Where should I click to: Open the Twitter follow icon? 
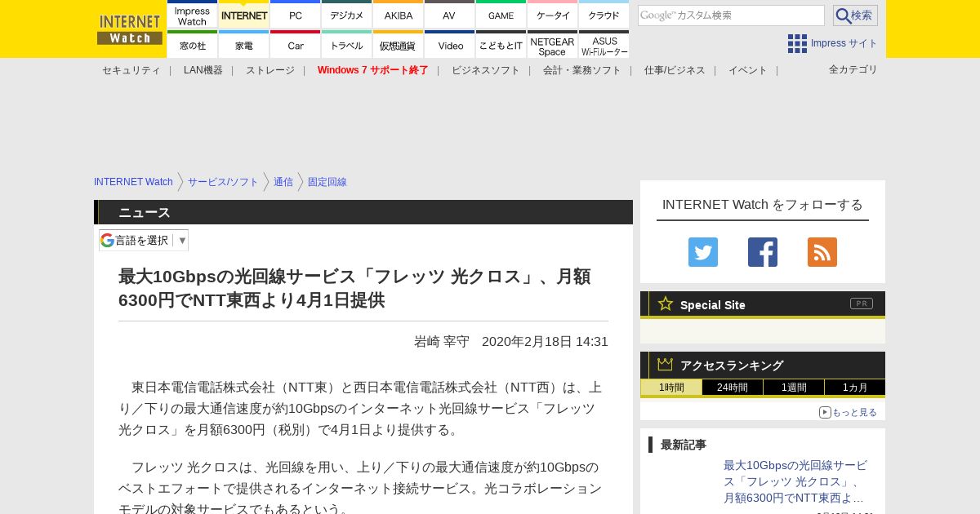[703, 252]
